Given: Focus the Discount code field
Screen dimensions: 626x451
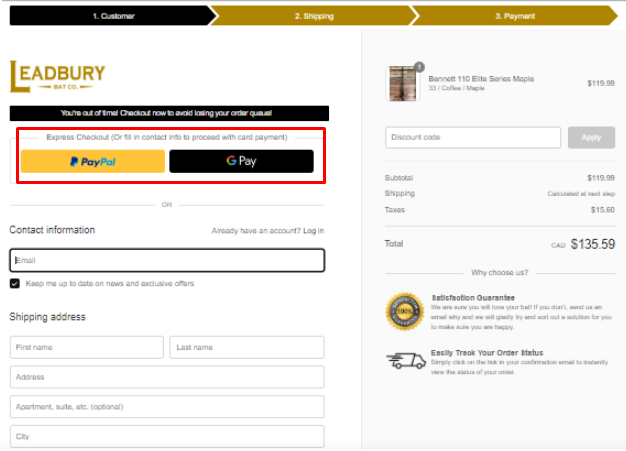Looking at the screenshot, I should pos(473,138).
